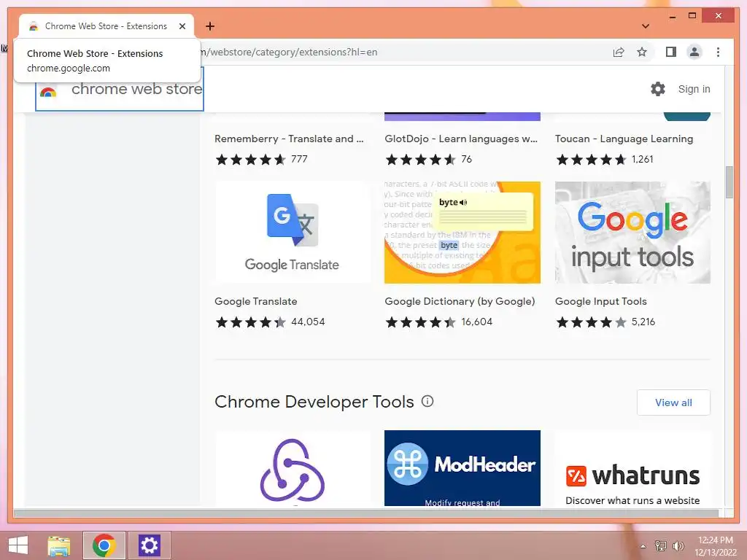Click the Chrome Developer Tools info icon

click(427, 401)
